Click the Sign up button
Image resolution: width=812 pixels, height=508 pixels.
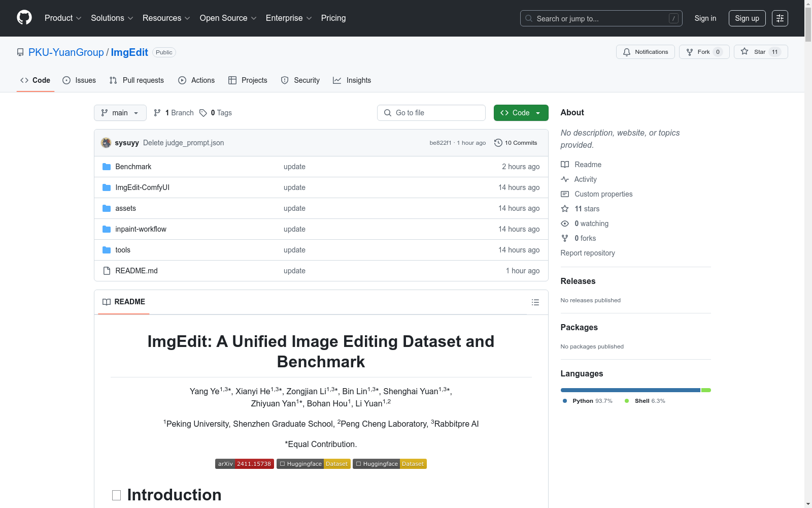(747, 18)
